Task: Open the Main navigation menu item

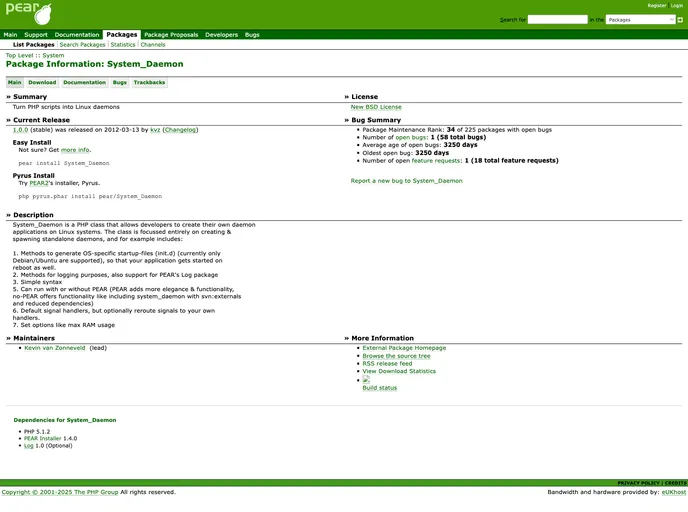Action: click(11, 35)
